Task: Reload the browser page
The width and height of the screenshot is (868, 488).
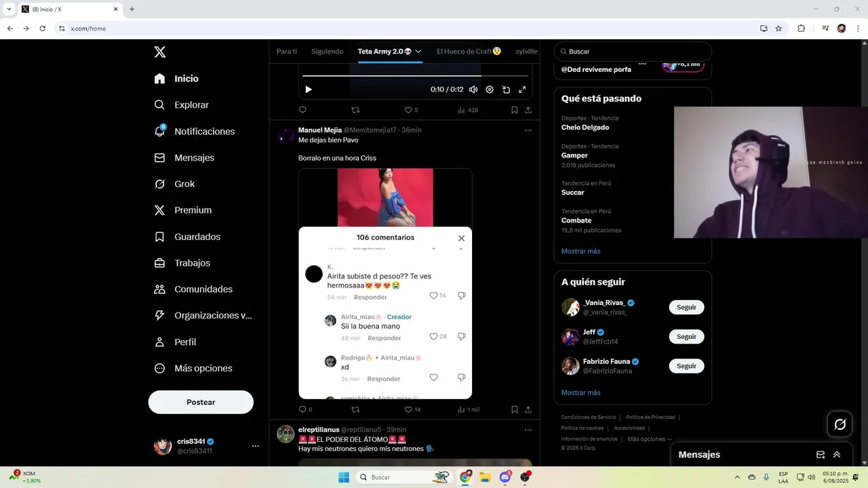Action: (x=42, y=28)
